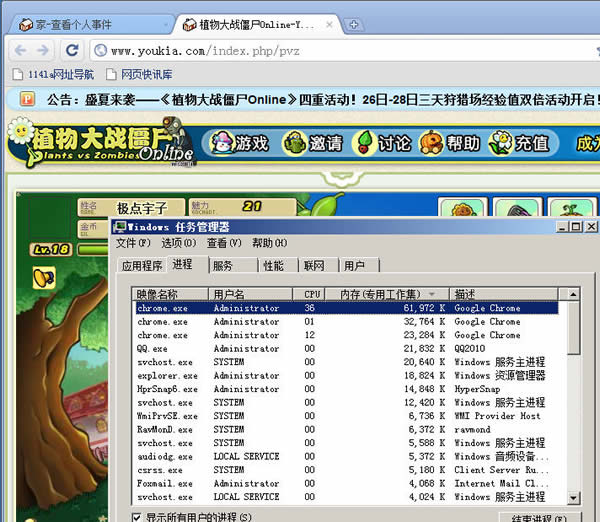Image resolution: width=600 pixels, height=522 pixels.
Task: Open Task Manager 选项(O) menu
Action: coord(178,243)
